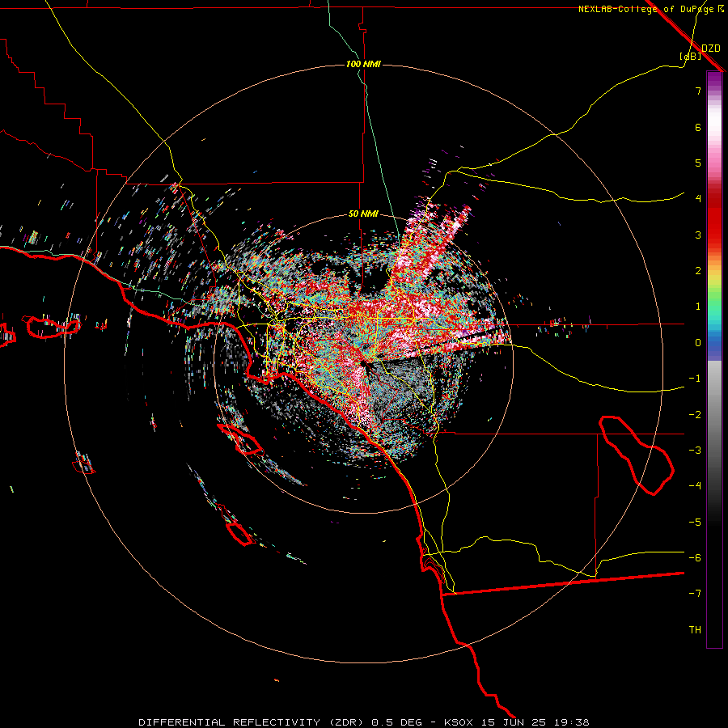Click the 1 value on the scale

pyautogui.click(x=698, y=307)
